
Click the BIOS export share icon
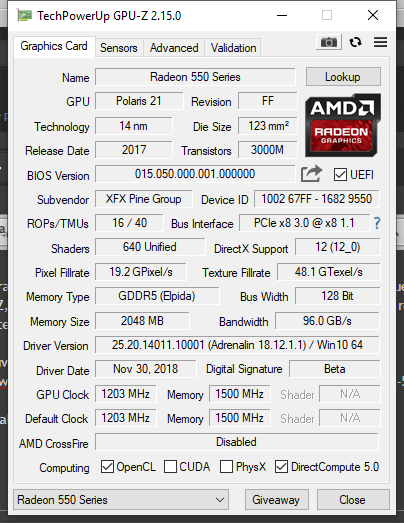coord(311,174)
